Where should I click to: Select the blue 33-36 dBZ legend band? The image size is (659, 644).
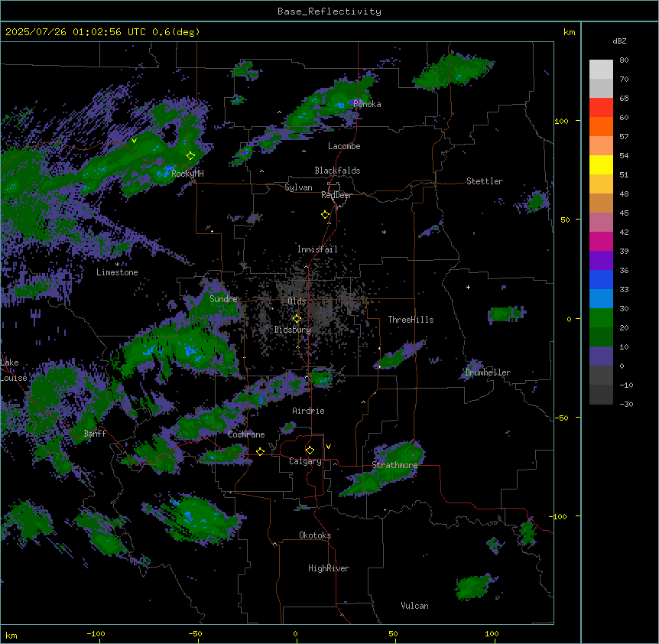(x=601, y=279)
